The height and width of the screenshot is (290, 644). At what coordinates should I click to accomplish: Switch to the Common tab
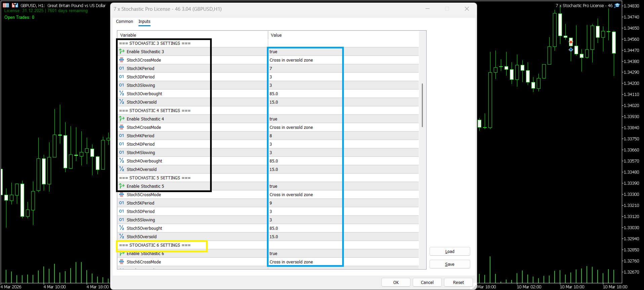click(124, 22)
